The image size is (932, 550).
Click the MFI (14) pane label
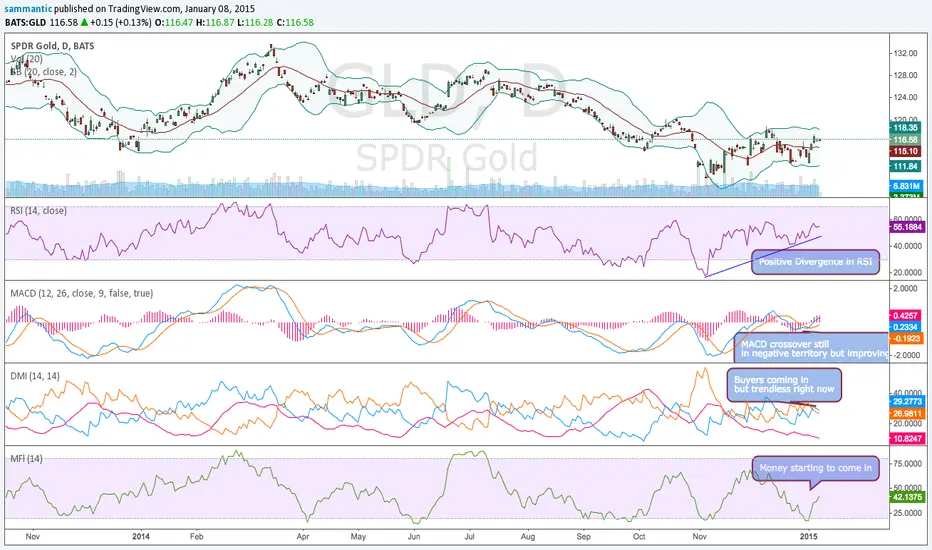tap(27, 458)
